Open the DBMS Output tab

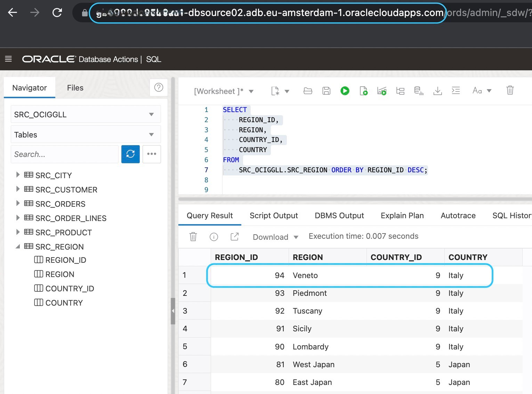[x=339, y=215]
